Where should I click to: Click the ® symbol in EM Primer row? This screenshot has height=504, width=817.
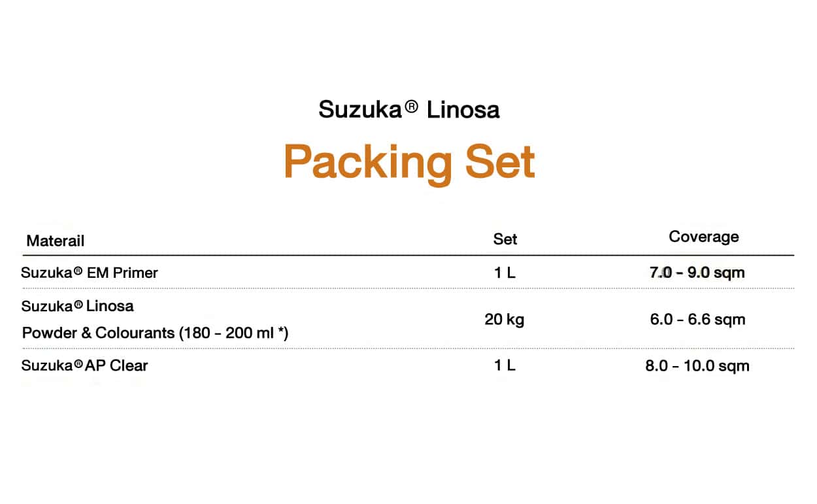point(78,271)
